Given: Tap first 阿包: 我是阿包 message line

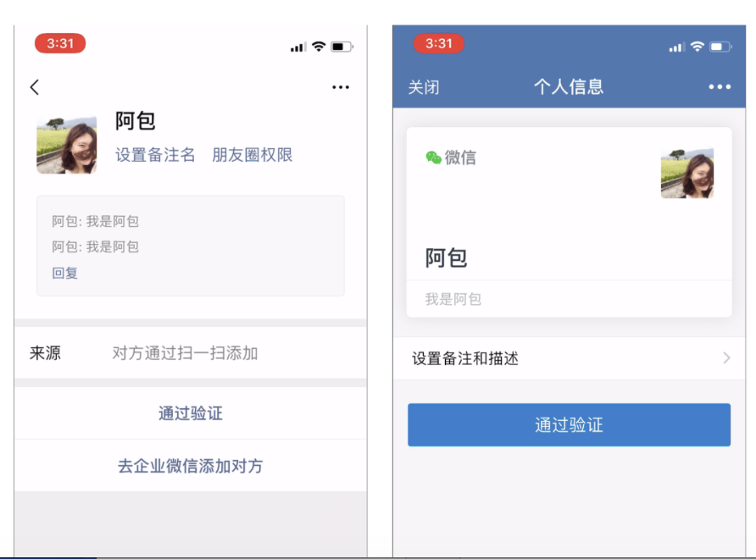Looking at the screenshot, I should point(96,221).
